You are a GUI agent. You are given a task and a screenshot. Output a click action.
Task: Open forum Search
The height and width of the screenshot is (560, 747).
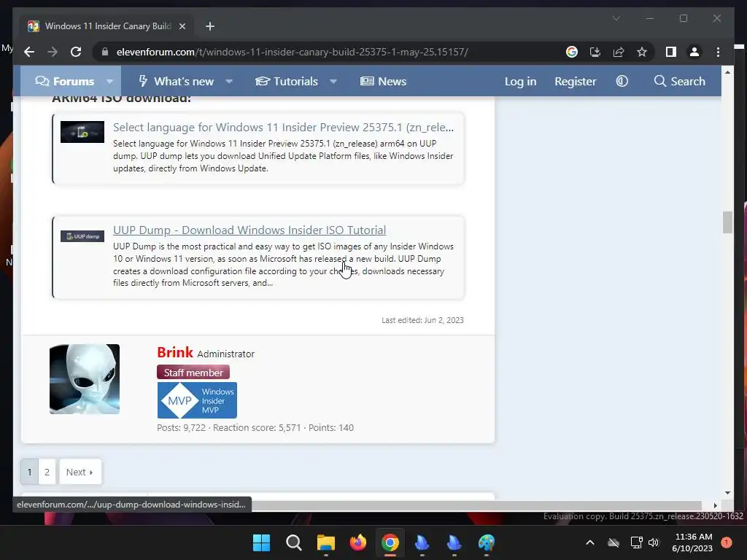pyautogui.click(x=679, y=82)
